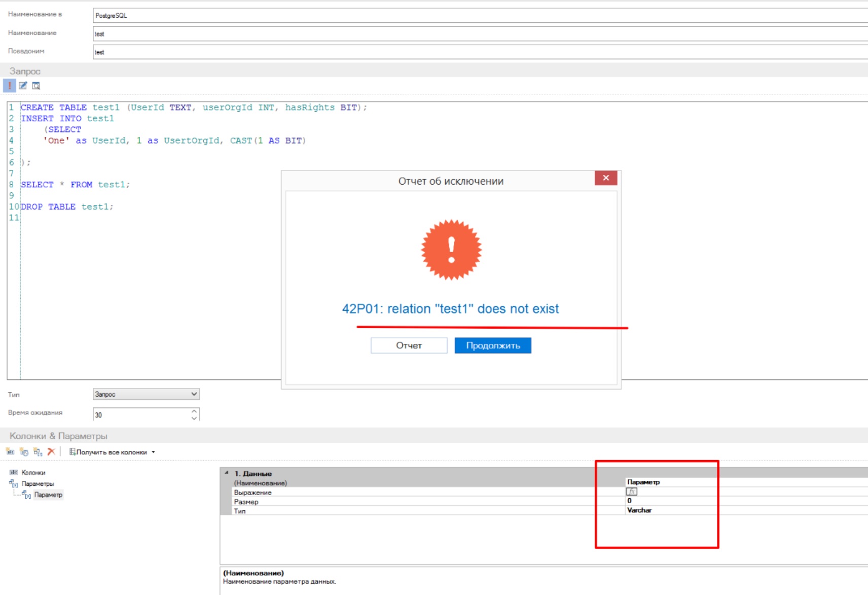The width and height of the screenshot is (868, 595).
Task: Click the red X delete icon
Action: tap(51, 451)
